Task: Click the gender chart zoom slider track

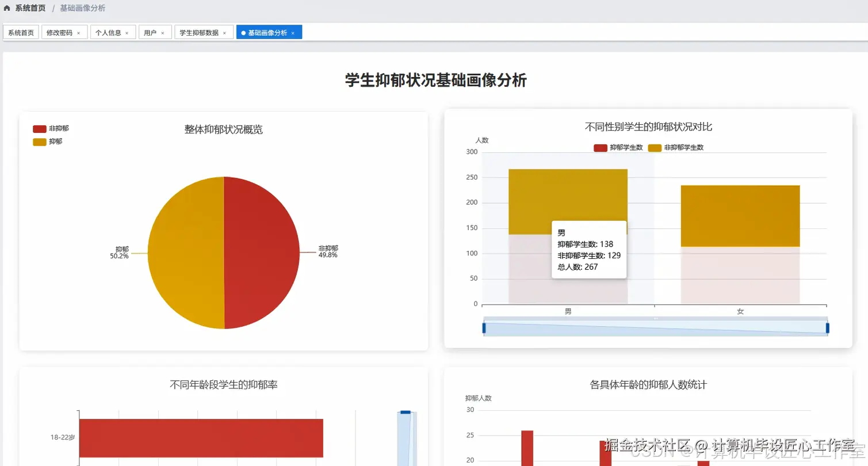Action: pos(656,329)
